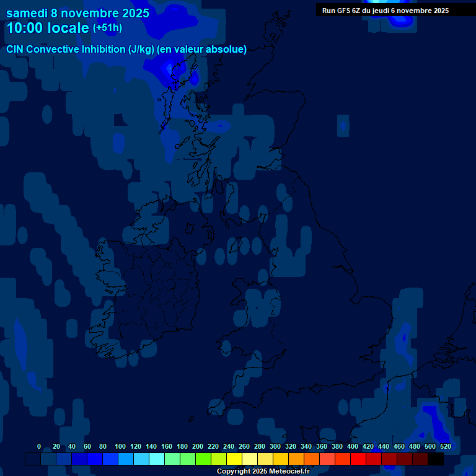Click the 400 label above the color scale
This screenshot has height=476, width=476.
(353, 446)
